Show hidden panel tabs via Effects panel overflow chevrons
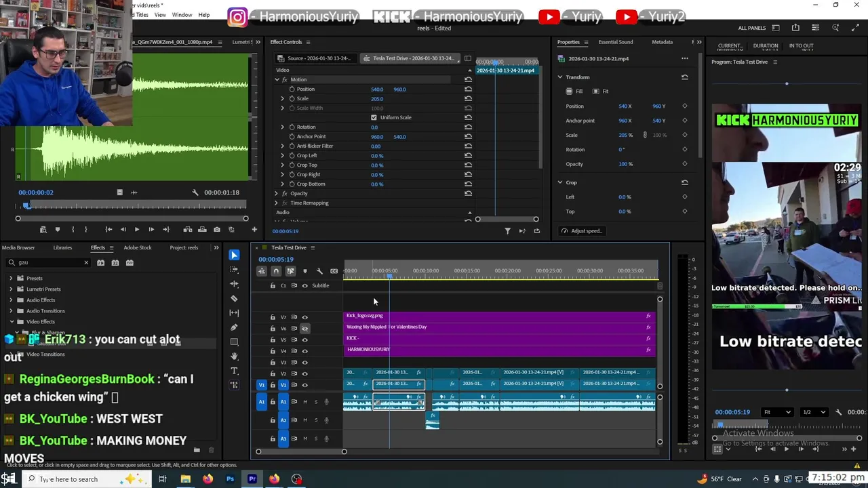Image resolution: width=868 pixels, height=488 pixels. 216,248
